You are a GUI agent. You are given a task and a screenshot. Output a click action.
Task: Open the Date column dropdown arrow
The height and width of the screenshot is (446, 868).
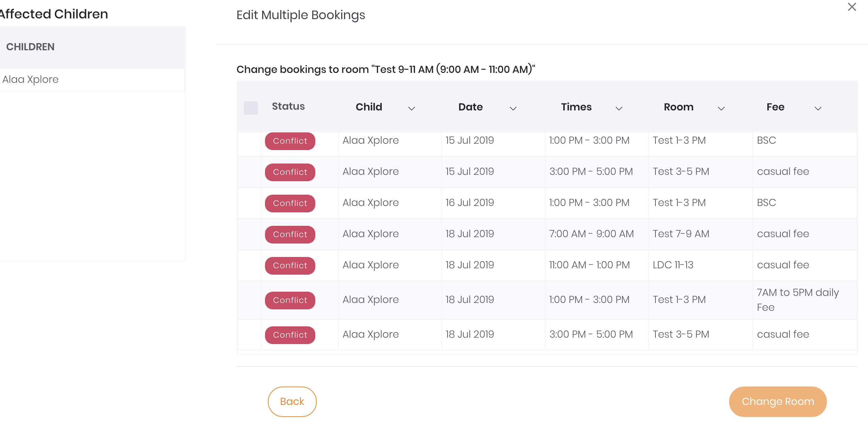[513, 108]
